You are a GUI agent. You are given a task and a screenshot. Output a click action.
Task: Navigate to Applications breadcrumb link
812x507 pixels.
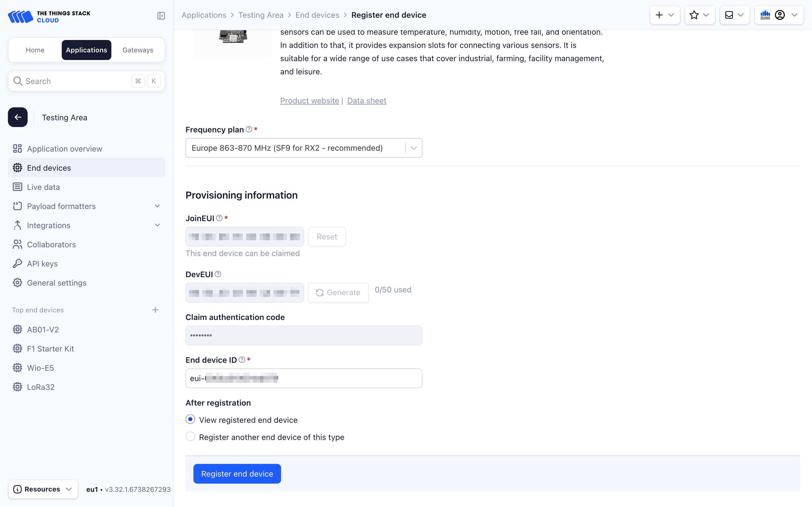204,15
